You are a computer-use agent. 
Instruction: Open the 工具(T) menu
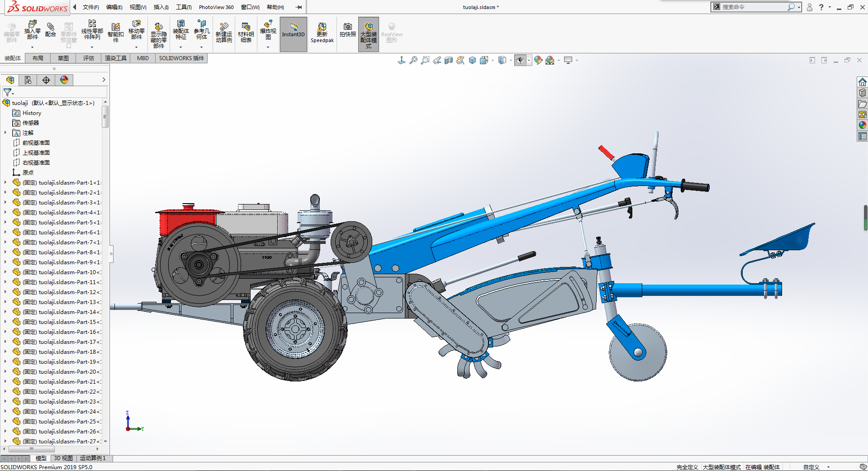click(184, 7)
